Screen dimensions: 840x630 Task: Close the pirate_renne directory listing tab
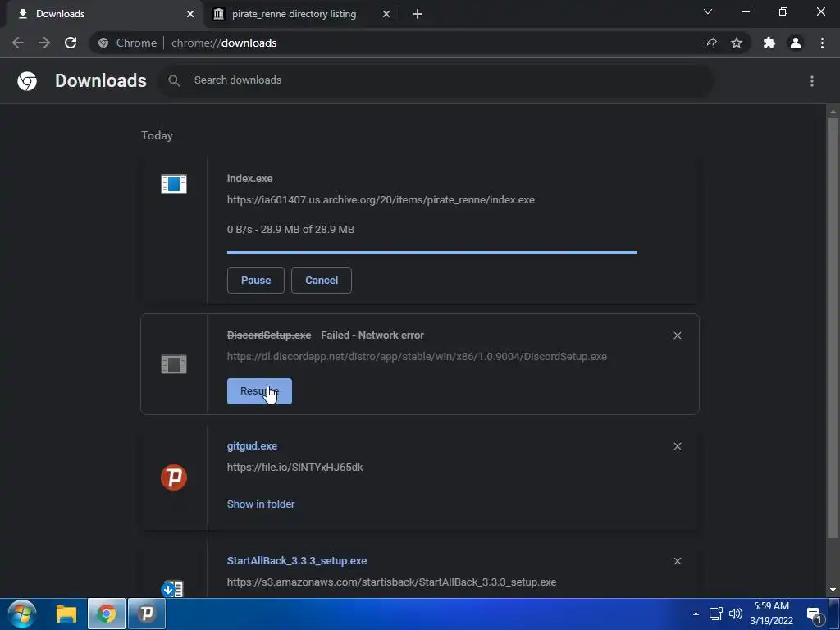[x=386, y=14]
